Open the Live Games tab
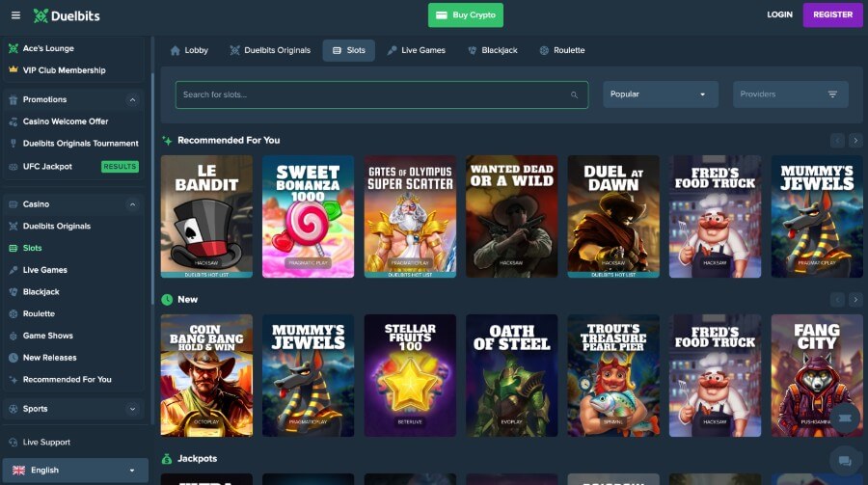868x485 pixels. [417, 50]
